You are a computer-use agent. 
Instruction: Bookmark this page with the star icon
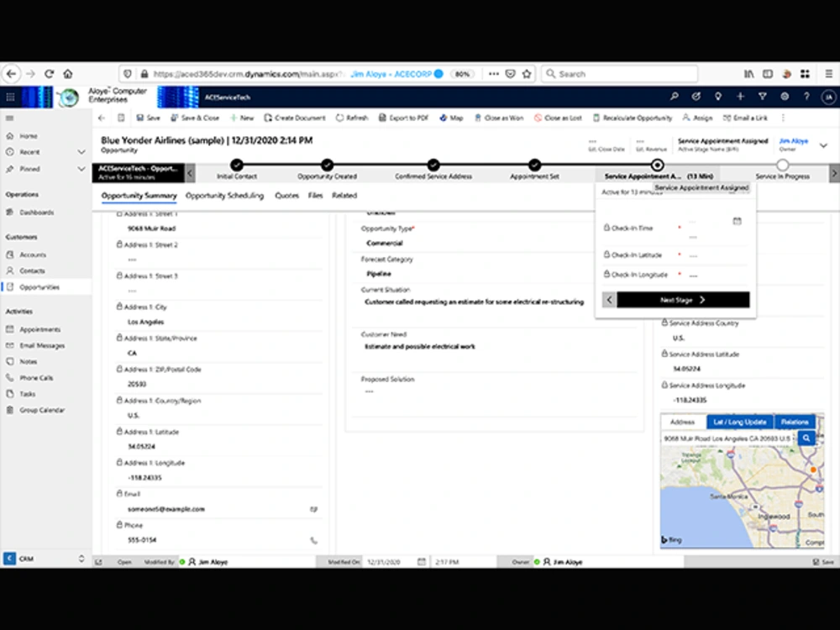point(527,74)
